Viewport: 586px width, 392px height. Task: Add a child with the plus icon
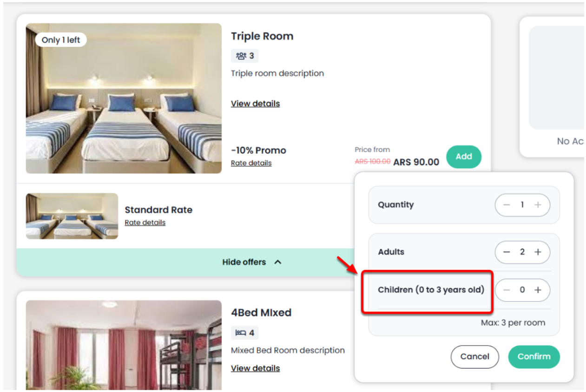(538, 290)
